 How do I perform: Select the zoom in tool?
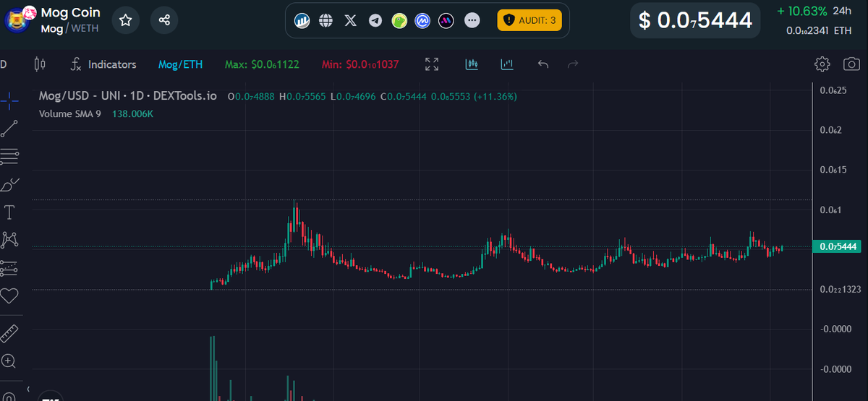pyautogui.click(x=9, y=361)
